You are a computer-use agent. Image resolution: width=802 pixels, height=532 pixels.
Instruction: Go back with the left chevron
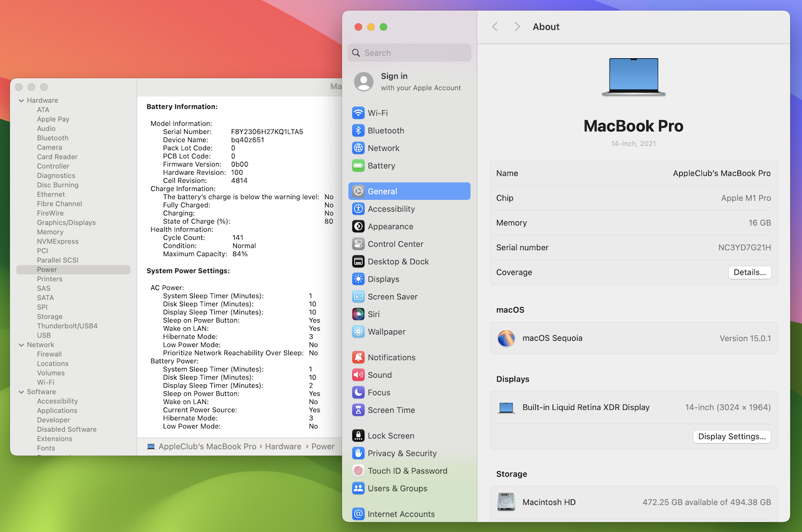pos(495,26)
